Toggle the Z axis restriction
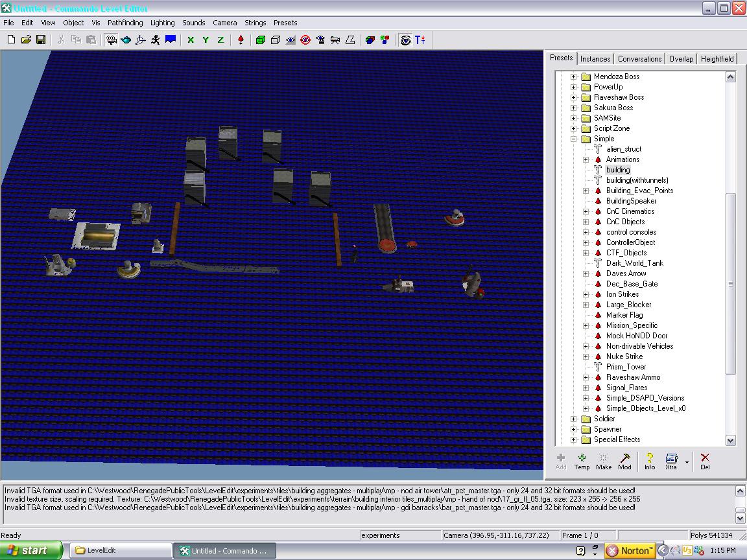The image size is (747, 560). pyautogui.click(x=220, y=40)
